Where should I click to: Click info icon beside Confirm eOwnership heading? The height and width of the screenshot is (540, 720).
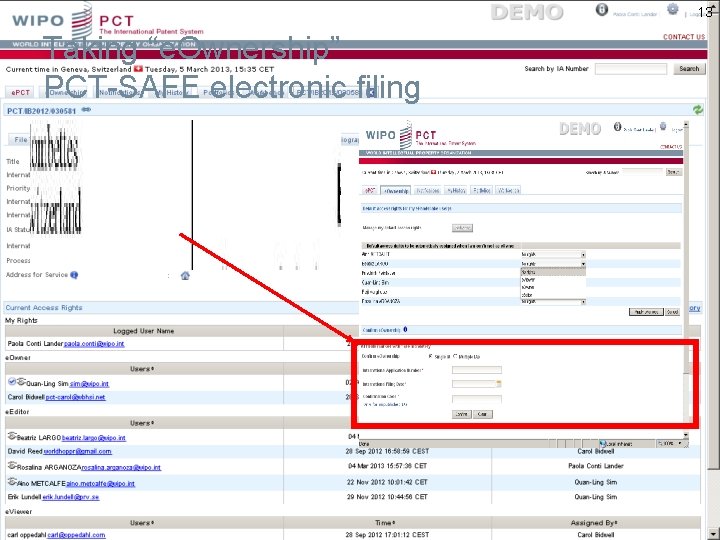click(x=405, y=330)
